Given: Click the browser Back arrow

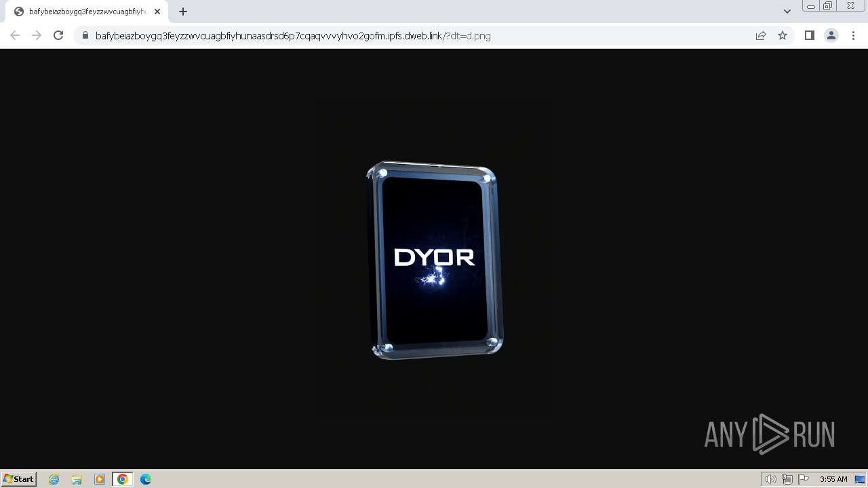Looking at the screenshot, I should tap(15, 35).
